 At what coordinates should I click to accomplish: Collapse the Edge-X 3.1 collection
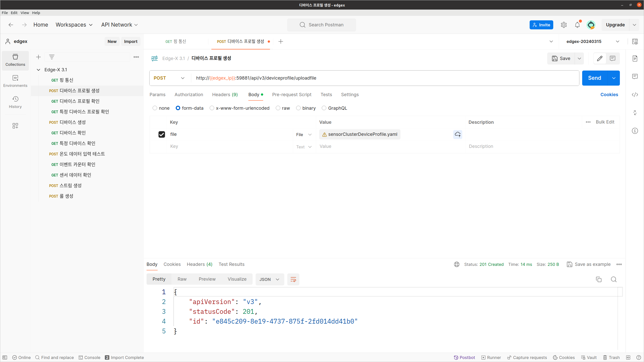[38, 70]
